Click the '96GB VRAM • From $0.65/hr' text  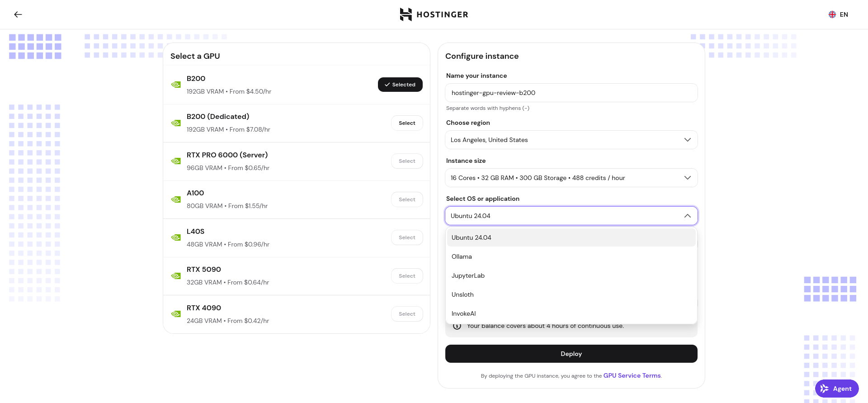click(228, 168)
